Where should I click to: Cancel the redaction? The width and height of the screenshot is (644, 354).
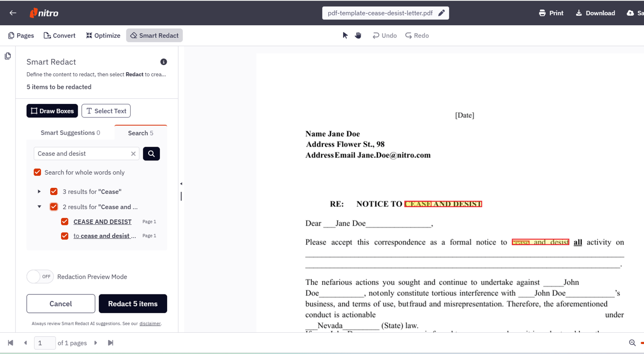point(61,304)
